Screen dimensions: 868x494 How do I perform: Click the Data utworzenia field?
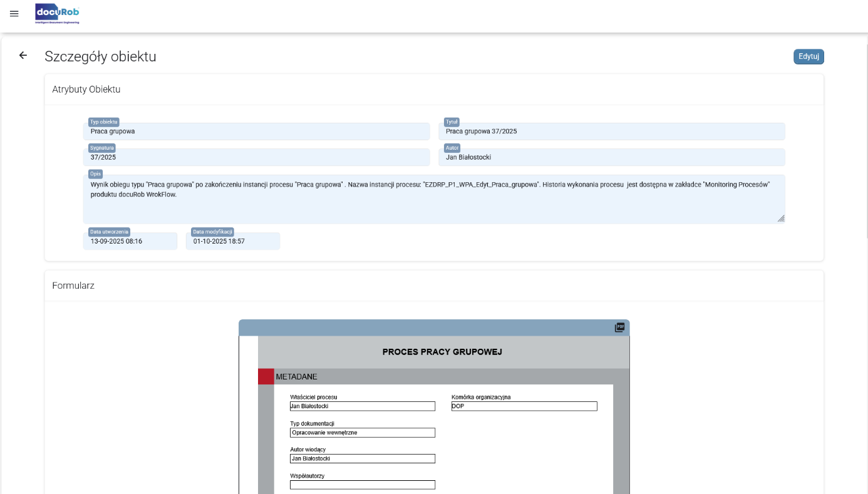pos(130,241)
